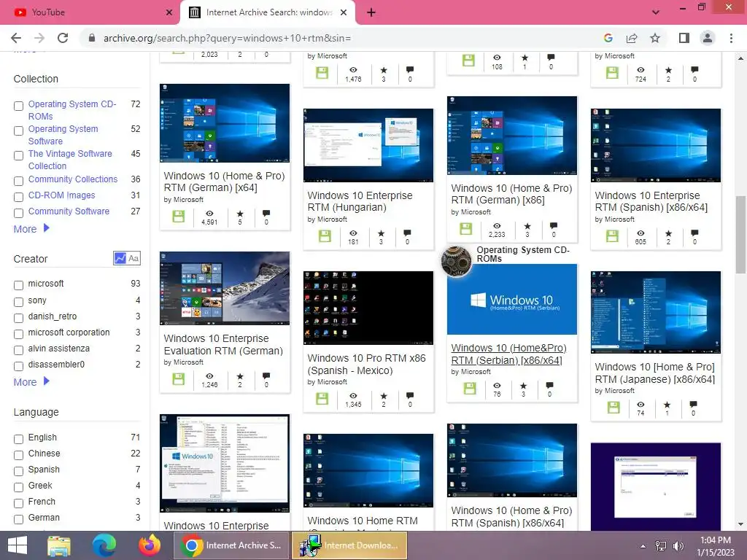This screenshot has width=747, height=560.
Task: Close the YouTube tab
Action: tap(169, 13)
